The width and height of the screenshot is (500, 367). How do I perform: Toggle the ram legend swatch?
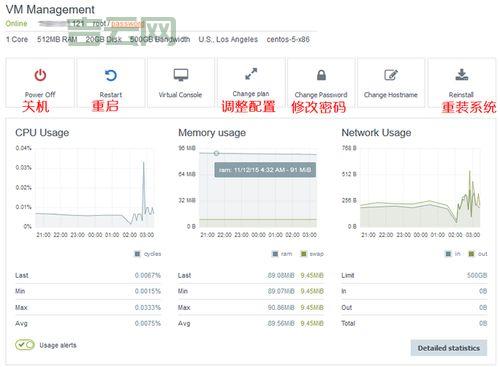tap(275, 254)
